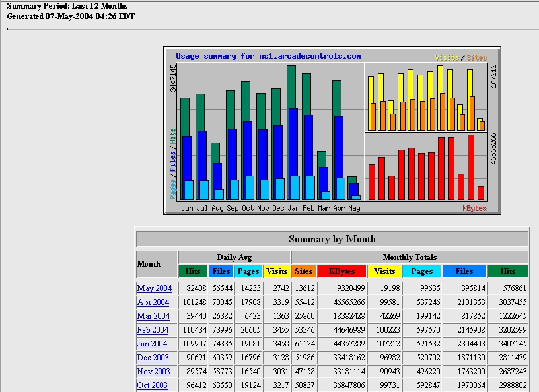539x392 pixels.
Task: Click the green Monthly Totals Hits header
Action: coord(507,271)
